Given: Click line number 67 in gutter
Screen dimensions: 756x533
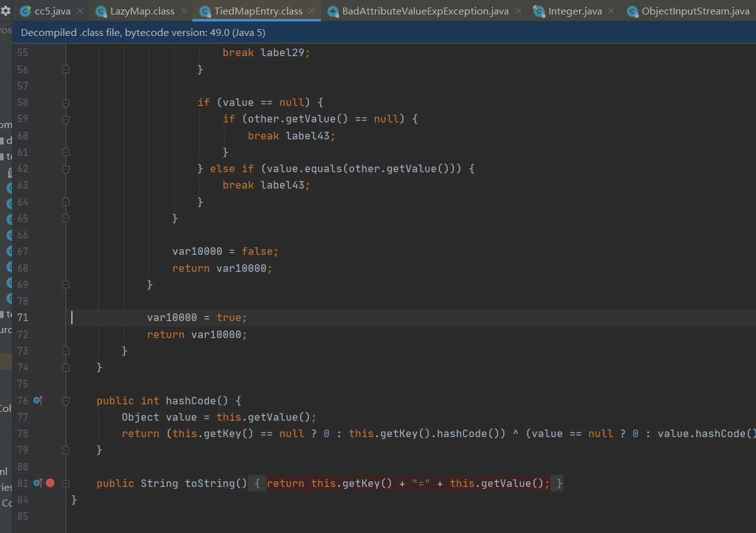Looking at the screenshot, I should point(23,251).
